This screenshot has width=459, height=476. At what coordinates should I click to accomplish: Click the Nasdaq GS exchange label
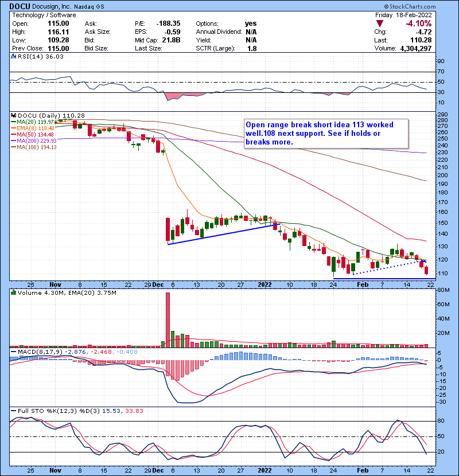point(89,6)
